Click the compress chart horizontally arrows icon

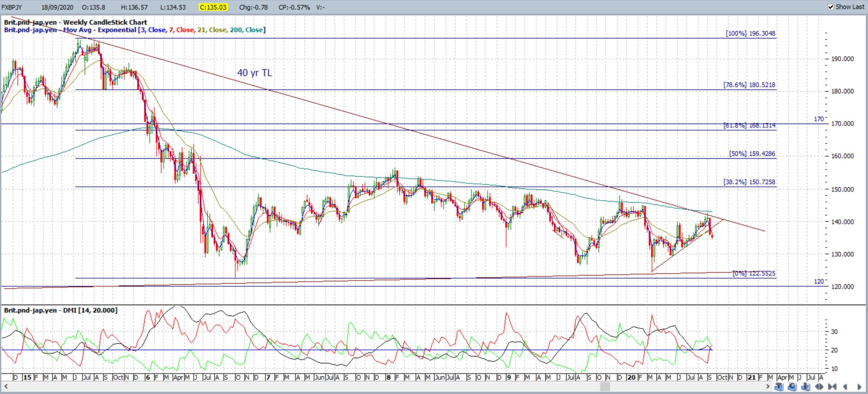832,386
